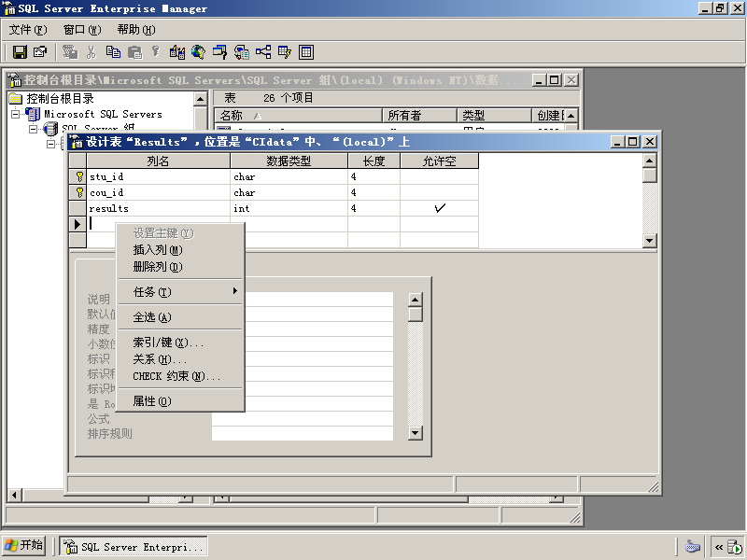Sort tables list by Type header
The height and width of the screenshot is (560, 747).
pos(494,115)
